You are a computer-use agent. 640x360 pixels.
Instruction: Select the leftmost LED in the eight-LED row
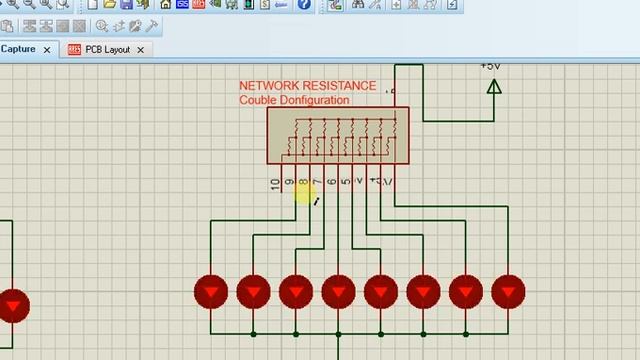point(211,292)
